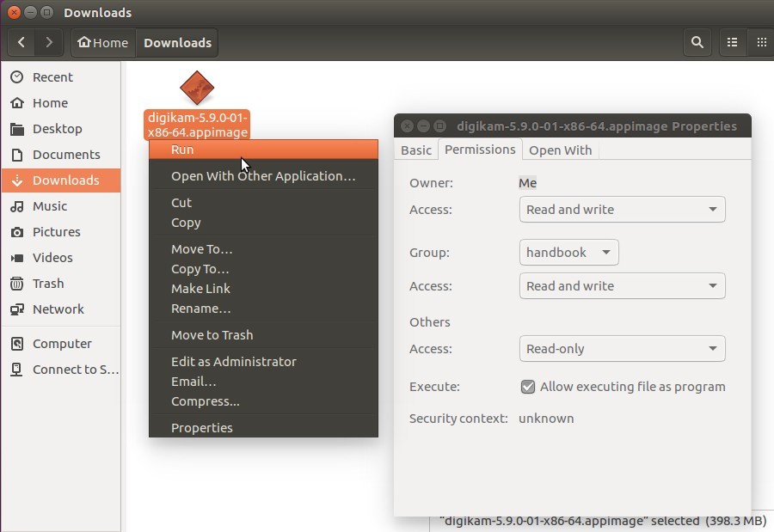Switch to the Open With tab
The width and height of the screenshot is (774, 532).
[x=560, y=150]
